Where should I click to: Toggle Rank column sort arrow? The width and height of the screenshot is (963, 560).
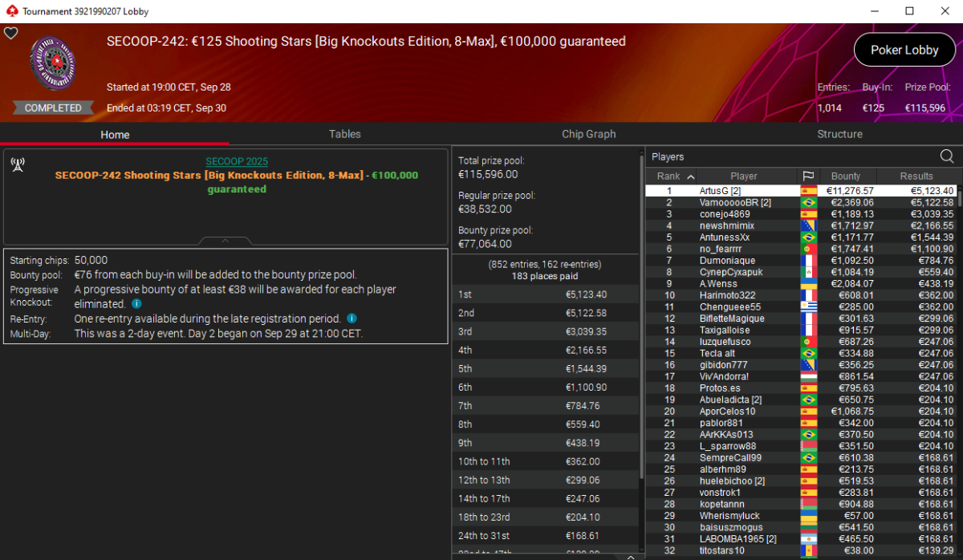click(x=691, y=177)
